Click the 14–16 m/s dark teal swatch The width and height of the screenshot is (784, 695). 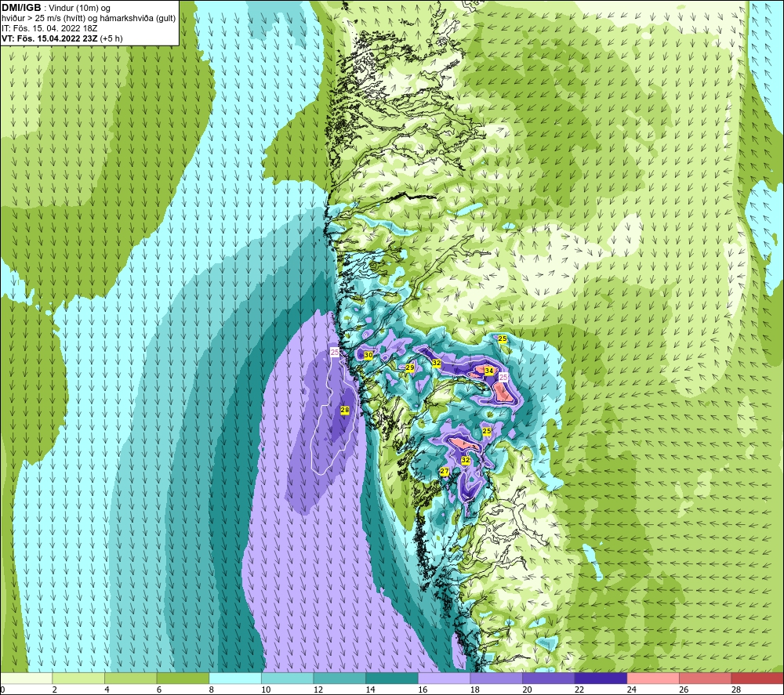point(392,678)
